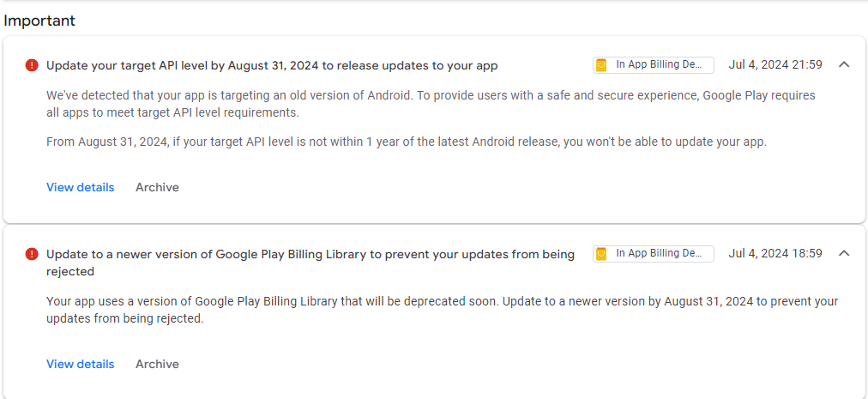Archive the target API level message

pyautogui.click(x=157, y=187)
